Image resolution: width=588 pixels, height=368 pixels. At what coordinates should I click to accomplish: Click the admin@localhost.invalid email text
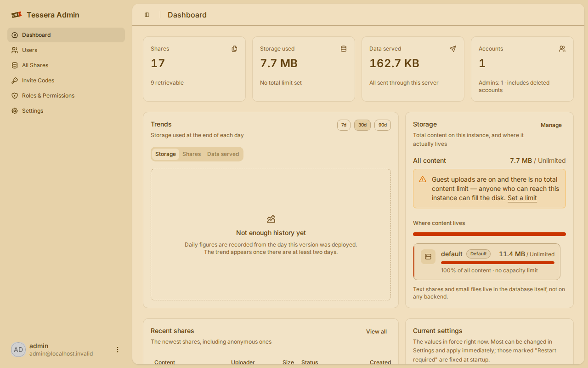tap(61, 354)
